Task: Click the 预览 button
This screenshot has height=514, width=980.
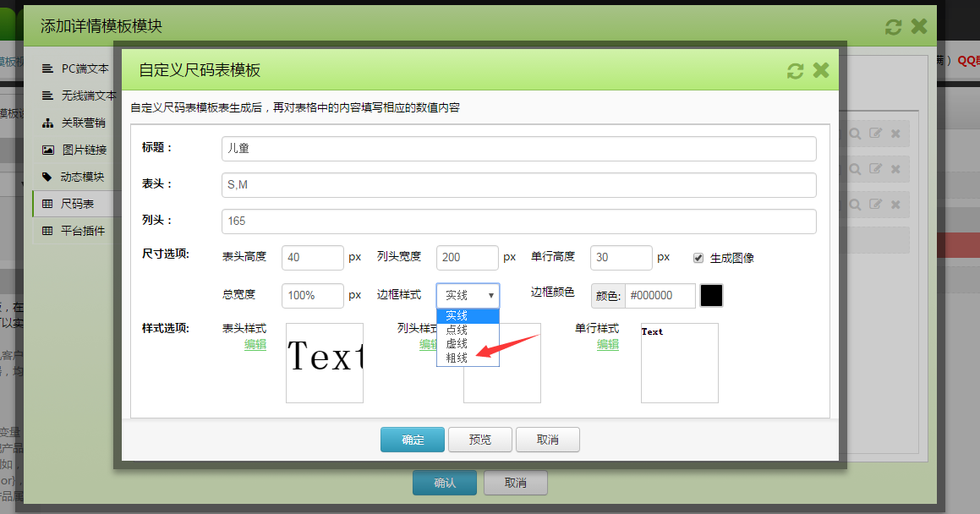Action: click(480, 440)
